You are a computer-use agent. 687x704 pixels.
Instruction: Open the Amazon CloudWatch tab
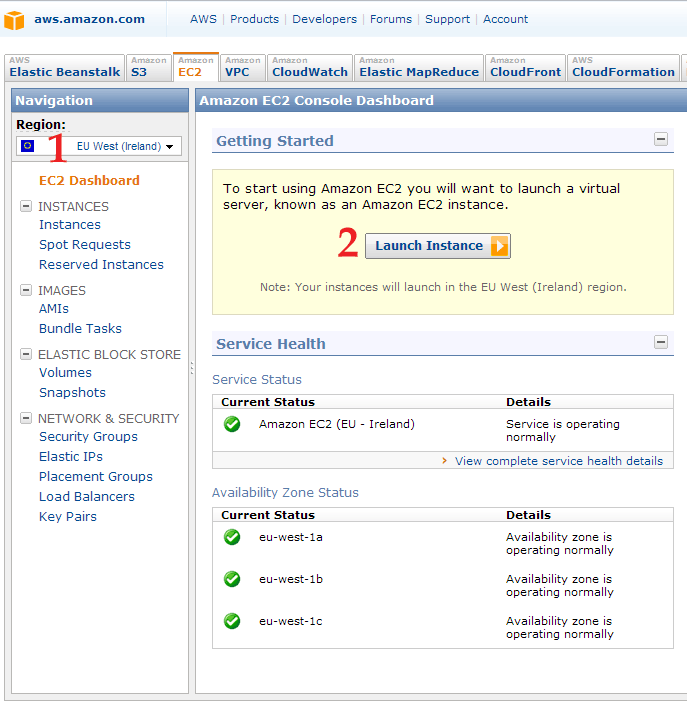[309, 67]
